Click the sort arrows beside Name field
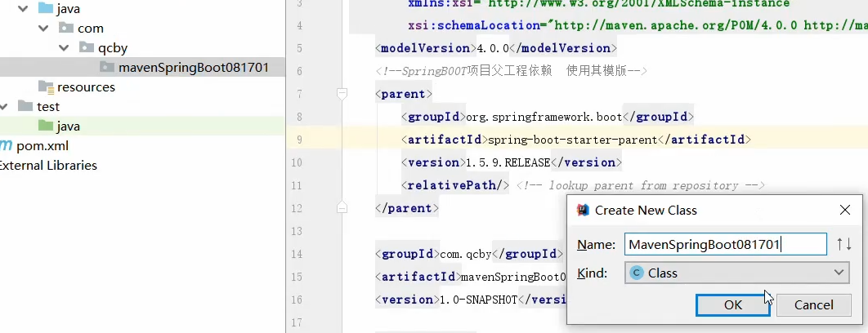The height and width of the screenshot is (333, 868). point(843,244)
